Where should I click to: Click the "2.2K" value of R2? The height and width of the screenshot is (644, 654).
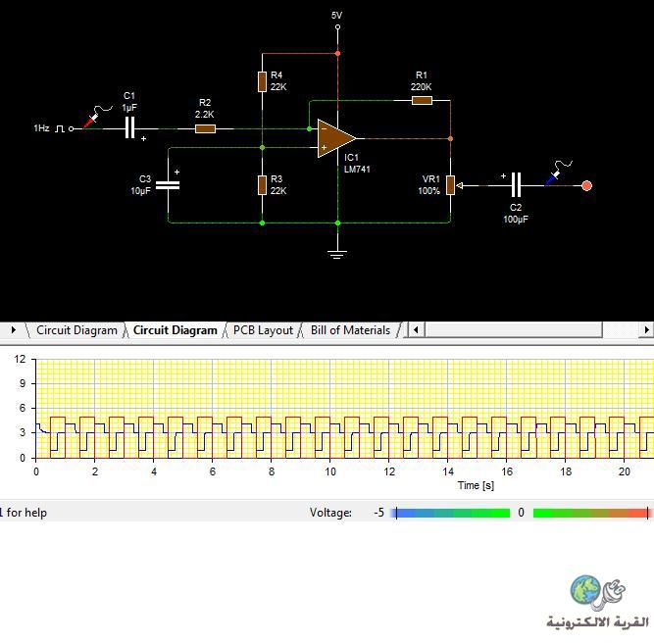[204, 115]
